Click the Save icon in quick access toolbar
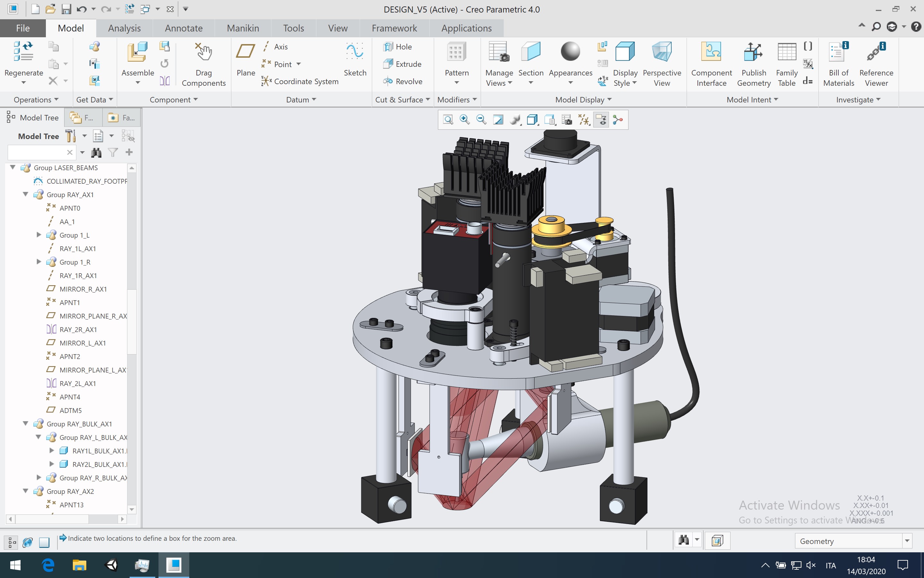The height and width of the screenshot is (578, 924). (x=66, y=9)
